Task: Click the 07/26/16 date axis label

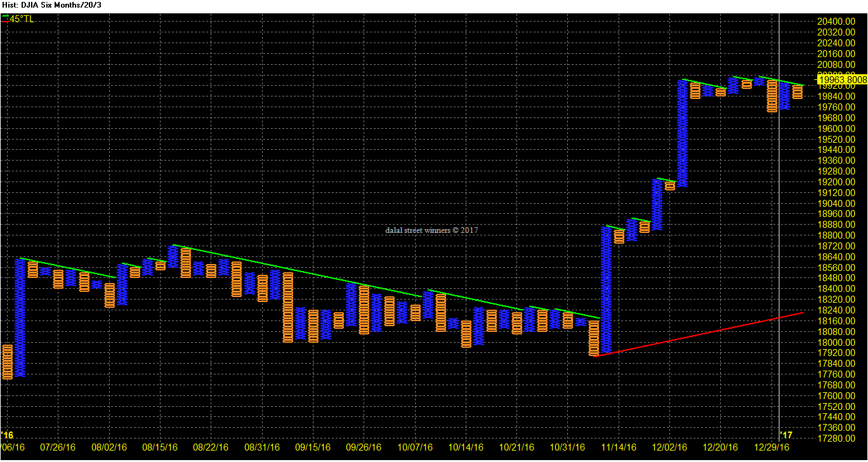Action: coord(59,447)
